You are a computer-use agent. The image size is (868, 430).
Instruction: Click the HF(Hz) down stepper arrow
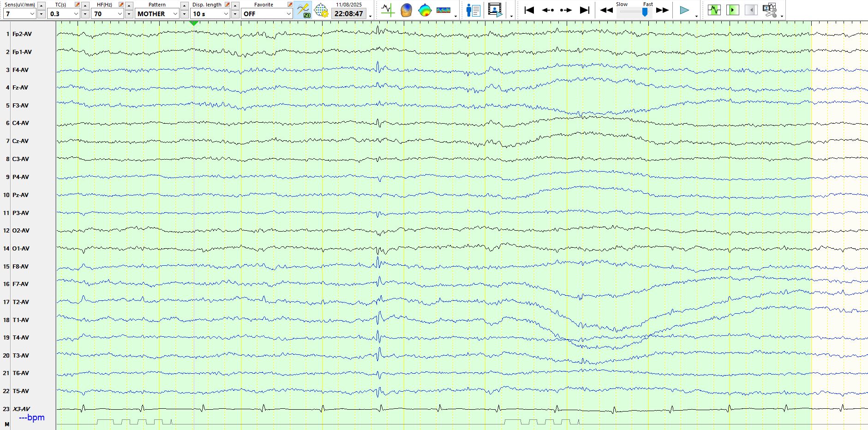[129, 14]
